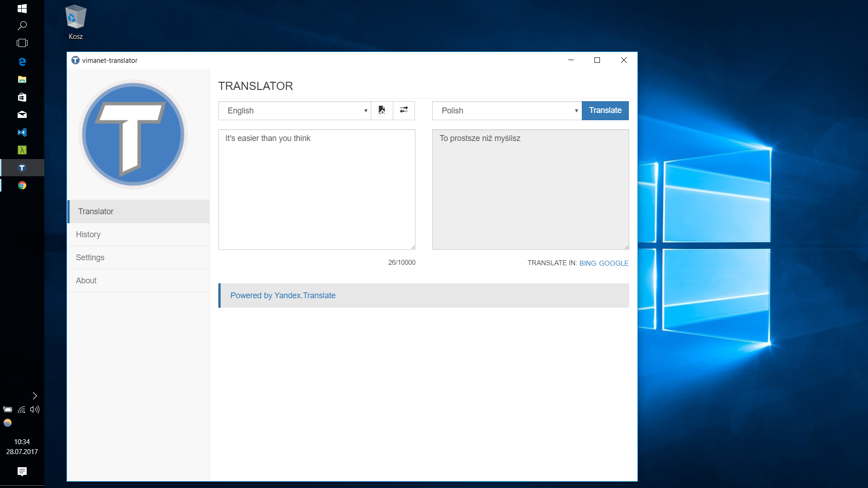The width and height of the screenshot is (868, 488).
Task: Expand hidden system tray icons chevron
Action: click(35, 396)
